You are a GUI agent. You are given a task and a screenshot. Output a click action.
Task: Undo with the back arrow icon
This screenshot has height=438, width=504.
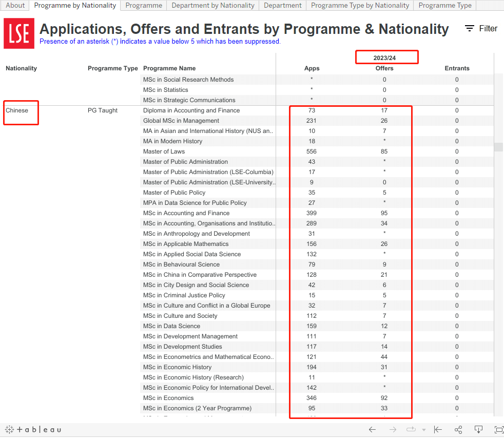click(x=372, y=430)
